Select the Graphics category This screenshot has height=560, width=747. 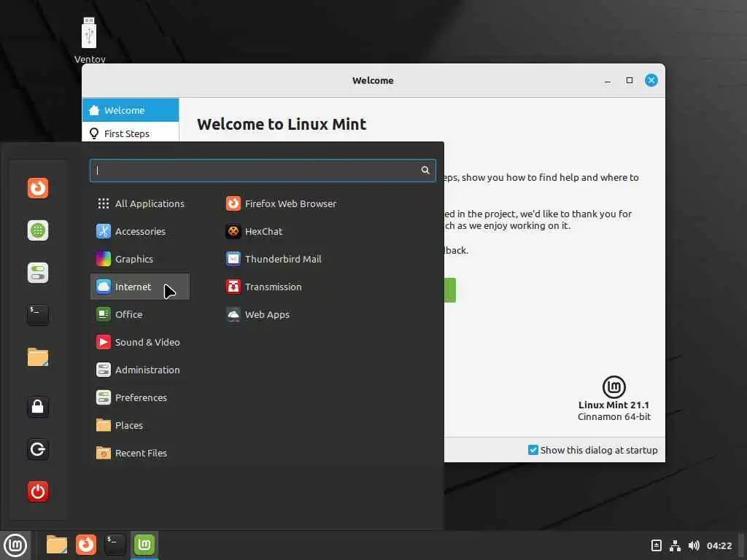(140, 259)
